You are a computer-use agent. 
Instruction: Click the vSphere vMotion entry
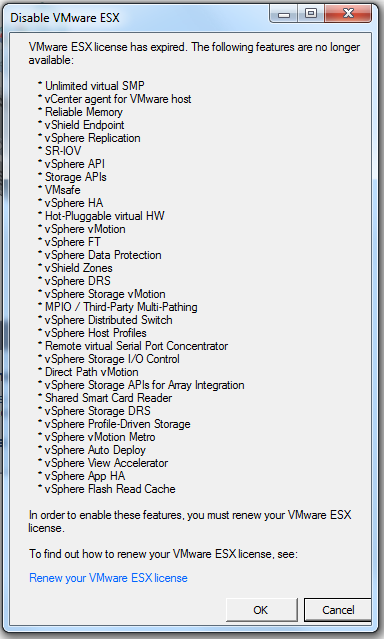(85, 229)
